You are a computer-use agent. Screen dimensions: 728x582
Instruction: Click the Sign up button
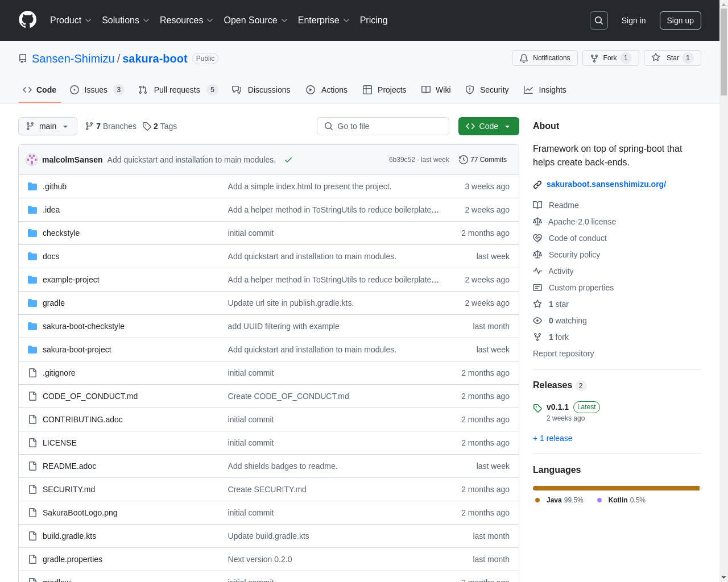pos(680,20)
